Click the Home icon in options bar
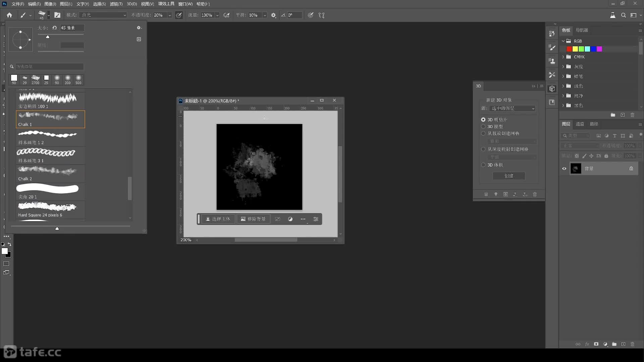The width and height of the screenshot is (644, 362). click(9, 15)
